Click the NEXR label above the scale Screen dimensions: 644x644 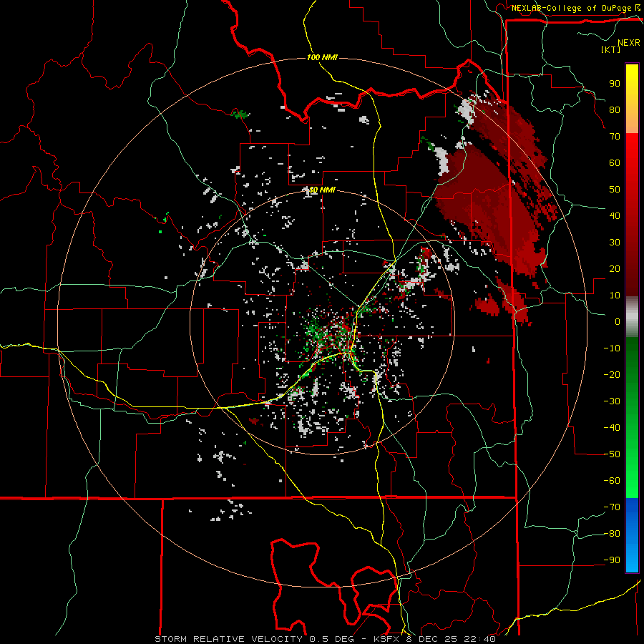point(628,43)
